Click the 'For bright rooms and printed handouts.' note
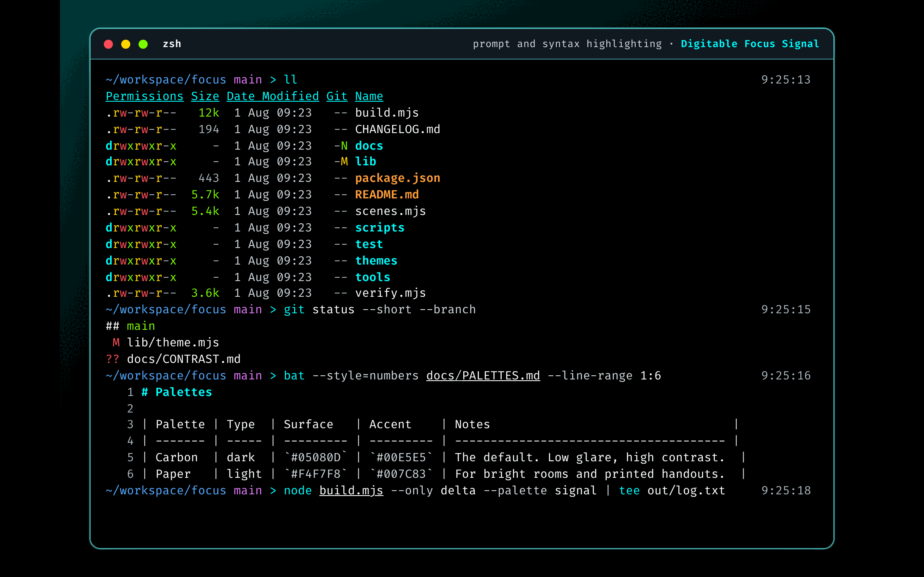 (x=590, y=474)
